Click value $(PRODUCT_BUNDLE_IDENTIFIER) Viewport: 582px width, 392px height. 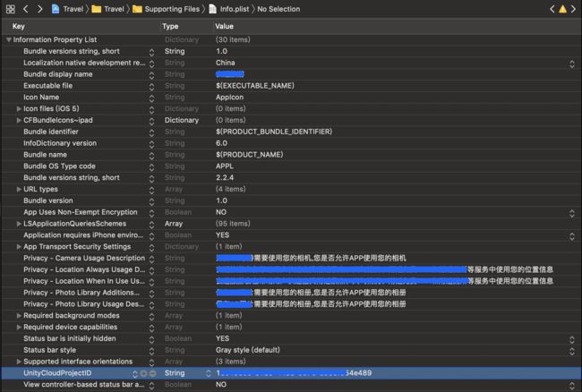(x=274, y=132)
